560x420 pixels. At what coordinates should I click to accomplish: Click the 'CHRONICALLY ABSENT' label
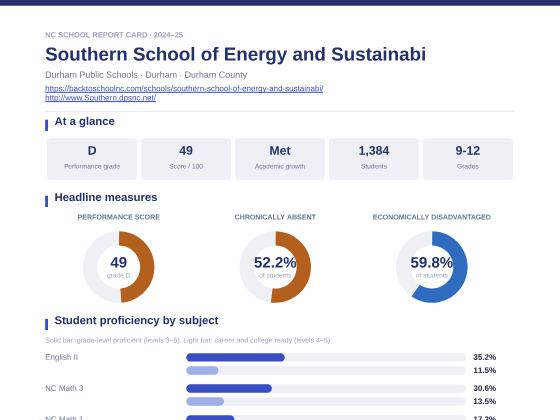[x=275, y=217]
